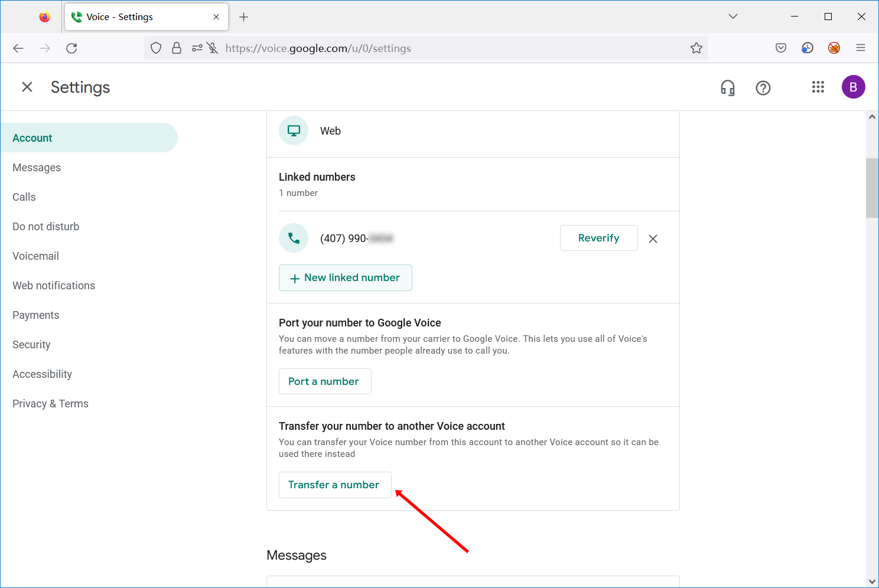Expand the list all tabs dropdown

click(733, 17)
